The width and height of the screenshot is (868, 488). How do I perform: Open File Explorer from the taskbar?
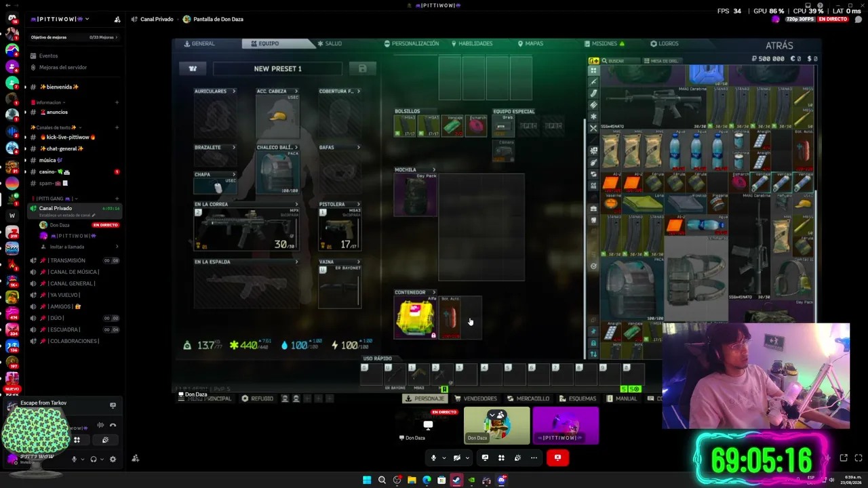click(x=412, y=480)
